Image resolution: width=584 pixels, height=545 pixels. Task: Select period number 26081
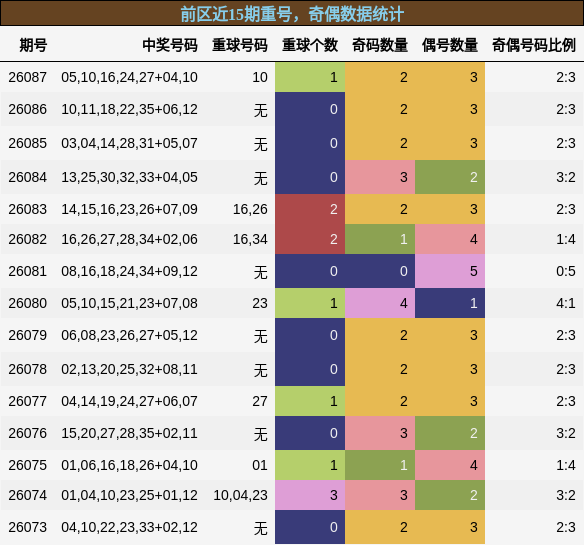coord(28,271)
